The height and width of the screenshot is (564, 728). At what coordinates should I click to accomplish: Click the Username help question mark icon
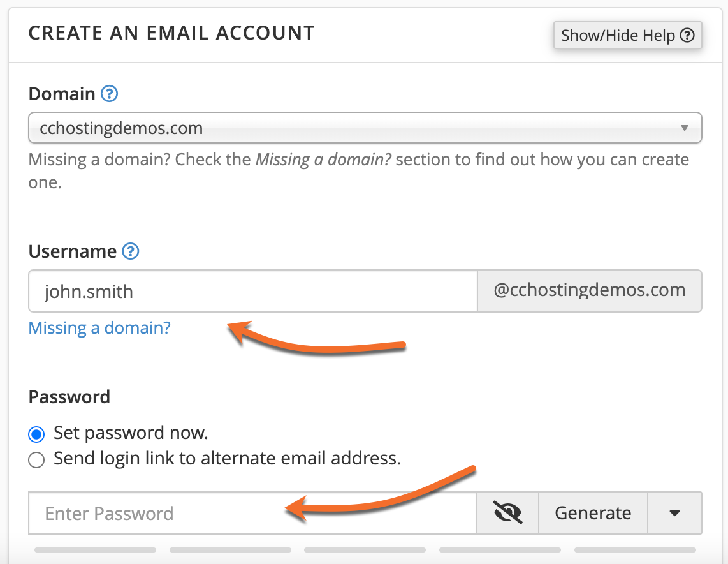coord(130,251)
